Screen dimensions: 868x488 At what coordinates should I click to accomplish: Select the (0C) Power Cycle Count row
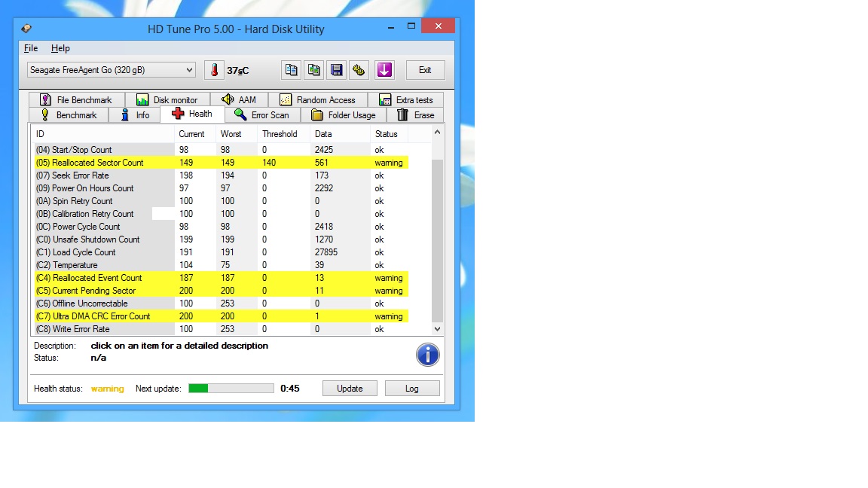click(x=222, y=226)
